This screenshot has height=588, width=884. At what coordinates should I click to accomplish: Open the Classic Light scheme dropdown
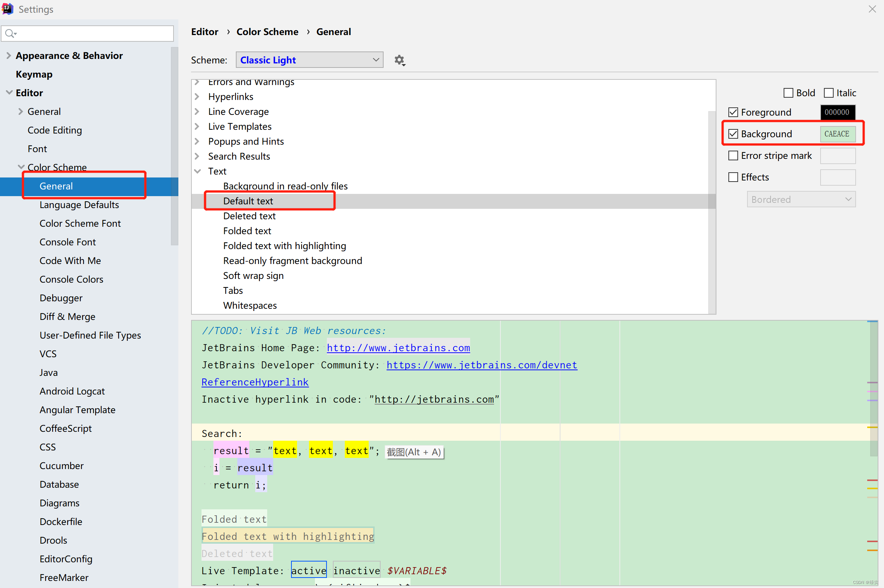tap(309, 60)
